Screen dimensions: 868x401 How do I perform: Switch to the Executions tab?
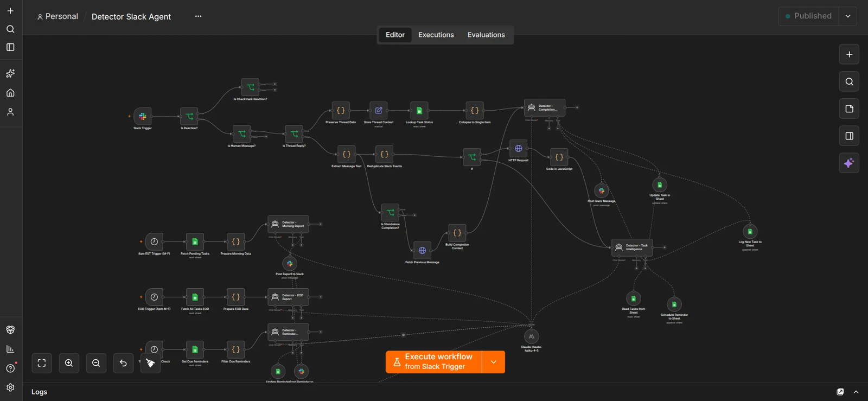pos(436,35)
